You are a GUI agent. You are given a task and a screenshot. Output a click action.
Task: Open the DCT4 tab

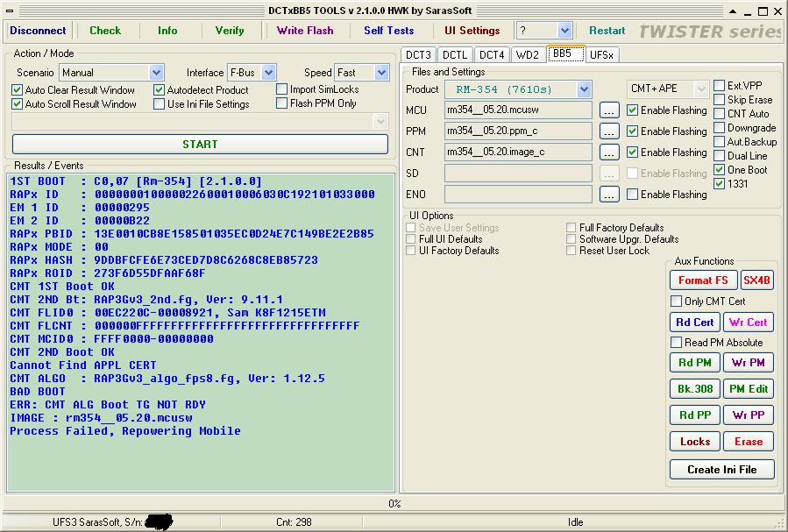tap(492, 54)
